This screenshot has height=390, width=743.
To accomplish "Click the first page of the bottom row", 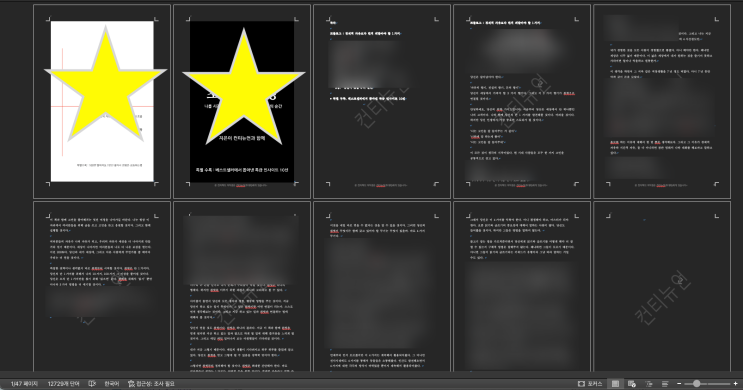I will (102, 286).
